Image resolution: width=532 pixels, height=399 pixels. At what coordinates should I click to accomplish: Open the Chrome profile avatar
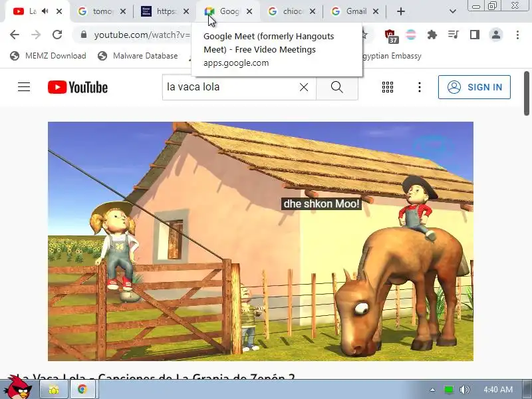[495, 35]
